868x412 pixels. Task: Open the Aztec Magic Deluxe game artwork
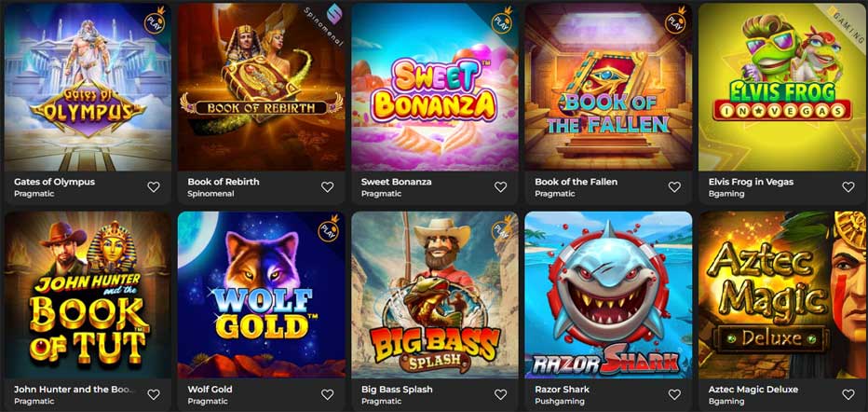[x=782, y=295]
